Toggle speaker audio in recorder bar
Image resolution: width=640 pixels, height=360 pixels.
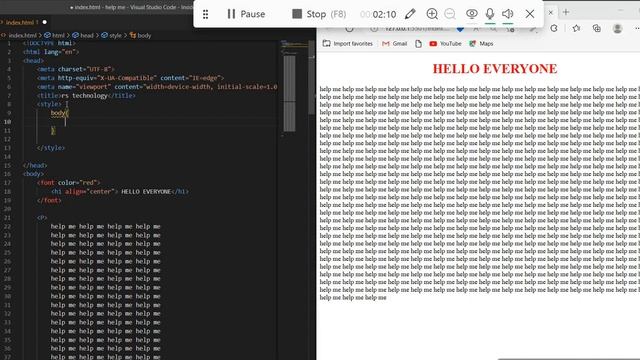coord(508,14)
